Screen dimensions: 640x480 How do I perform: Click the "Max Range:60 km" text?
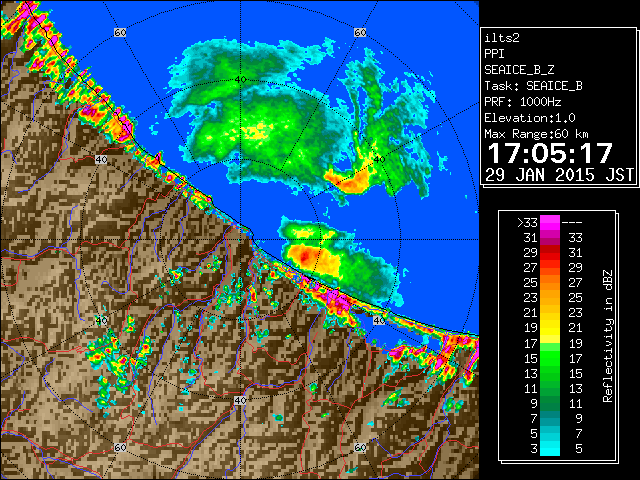536,134
